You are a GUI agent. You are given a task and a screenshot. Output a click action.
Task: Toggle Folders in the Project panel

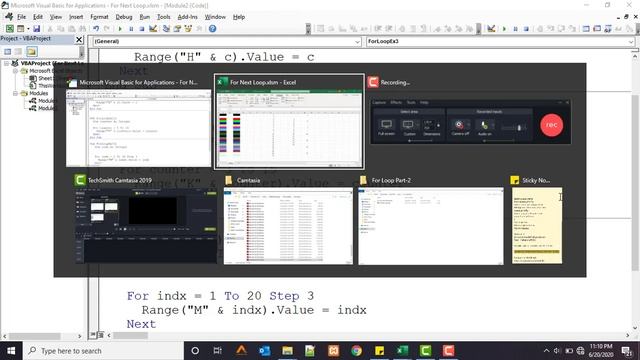(x=32, y=51)
